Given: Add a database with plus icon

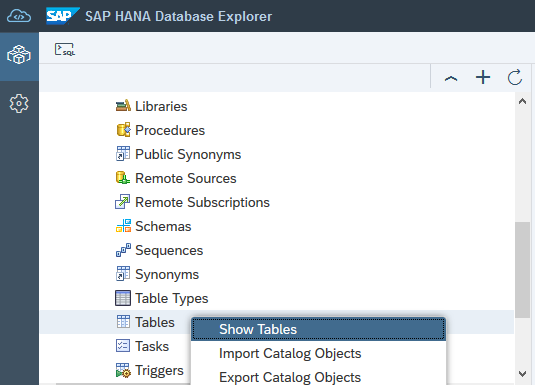Looking at the screenshot, I should tap(483, 77).
